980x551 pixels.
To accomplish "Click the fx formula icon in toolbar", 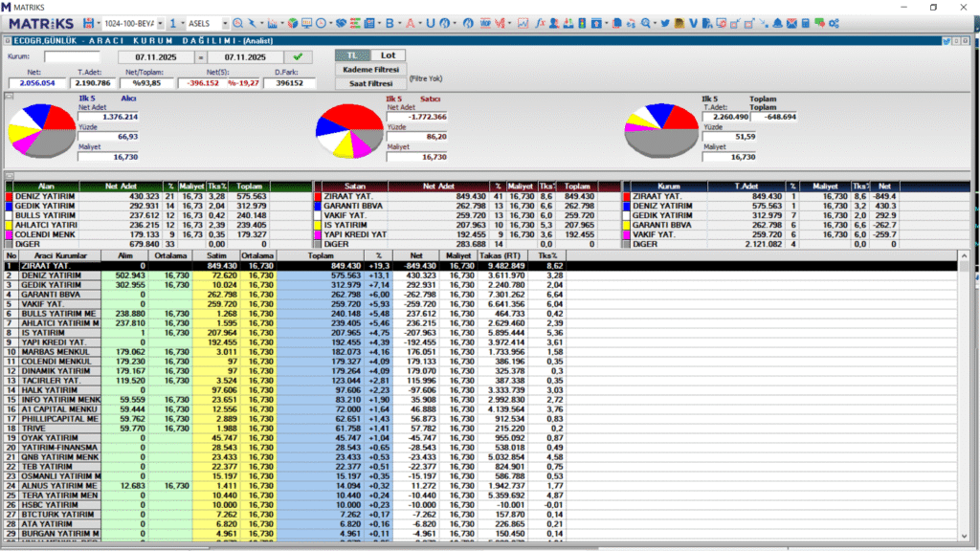I will (x=542, y=22).
